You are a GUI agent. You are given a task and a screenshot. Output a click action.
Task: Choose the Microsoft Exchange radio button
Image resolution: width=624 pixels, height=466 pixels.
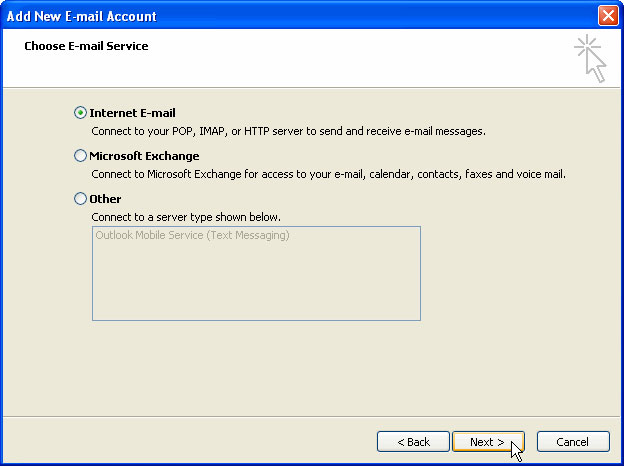pyautogui.click(x=81, y=156)
